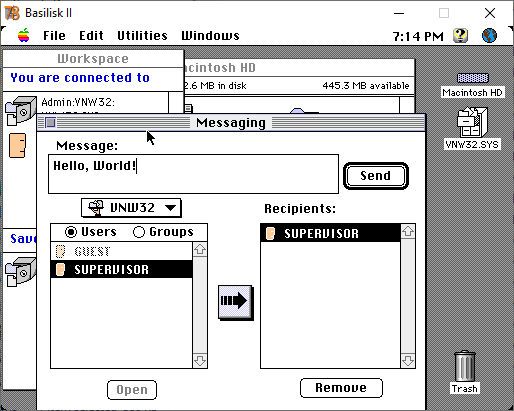This screenshot has width=514, height=411.
Task: Click the user face icon in Workspace
Action: [x=17, y=145]
